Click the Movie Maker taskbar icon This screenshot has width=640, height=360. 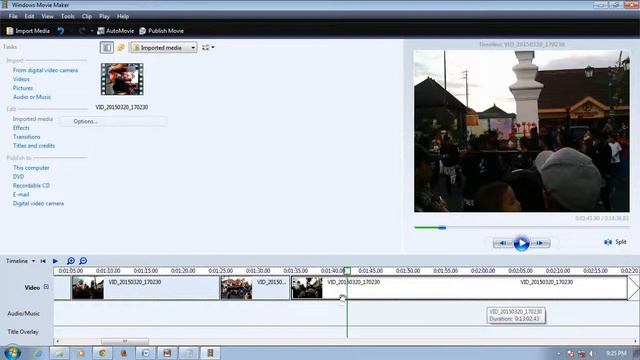tap(210, 353)
